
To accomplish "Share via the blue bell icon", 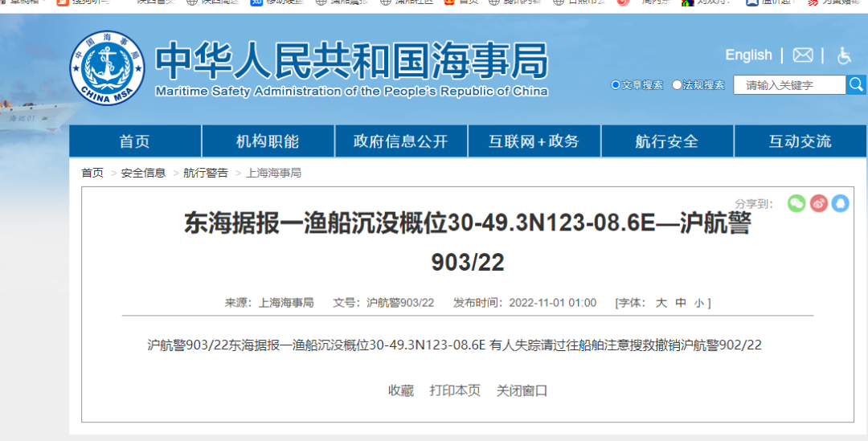I will coord(840,203).
